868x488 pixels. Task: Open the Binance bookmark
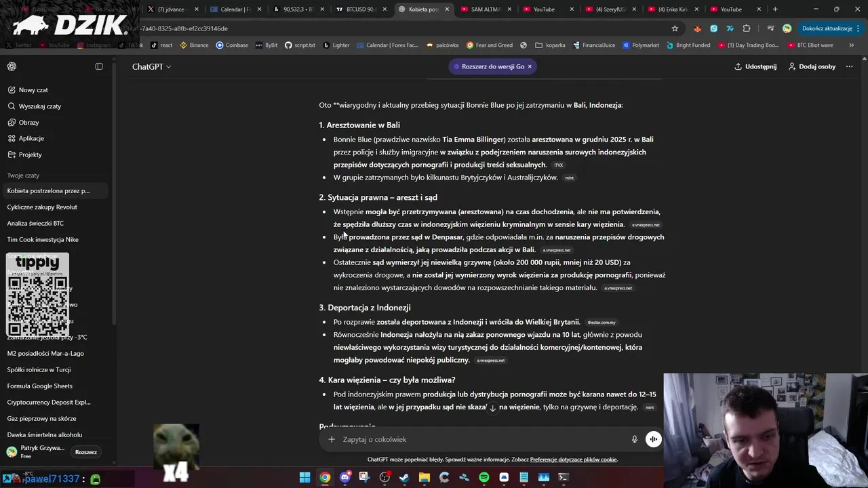(x=194, y=45)
